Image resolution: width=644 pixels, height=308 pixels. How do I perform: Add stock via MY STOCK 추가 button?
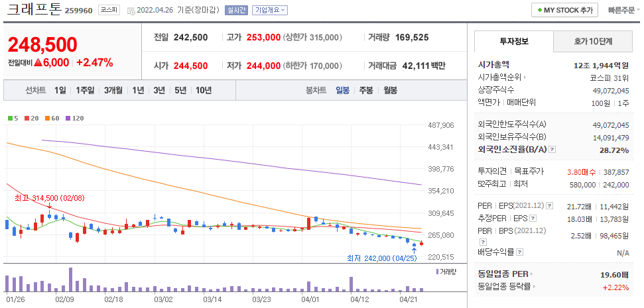564,10
